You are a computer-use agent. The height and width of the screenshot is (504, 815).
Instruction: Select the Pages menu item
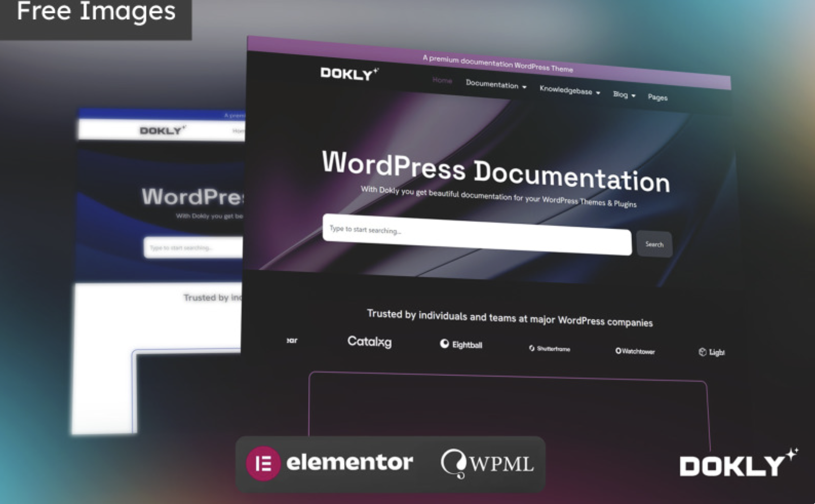(658, 97)
